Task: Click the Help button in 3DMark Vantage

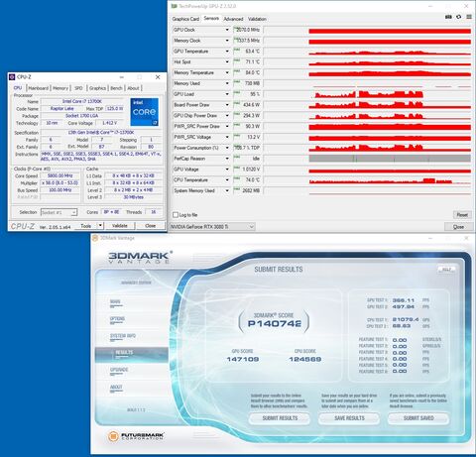Action: click(x=446, y=270)
